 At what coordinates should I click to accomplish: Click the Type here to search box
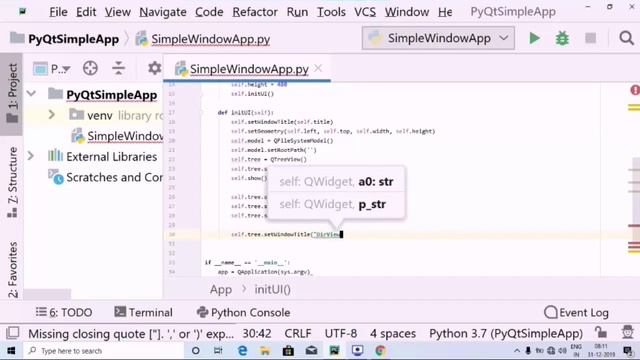point(103,351)
